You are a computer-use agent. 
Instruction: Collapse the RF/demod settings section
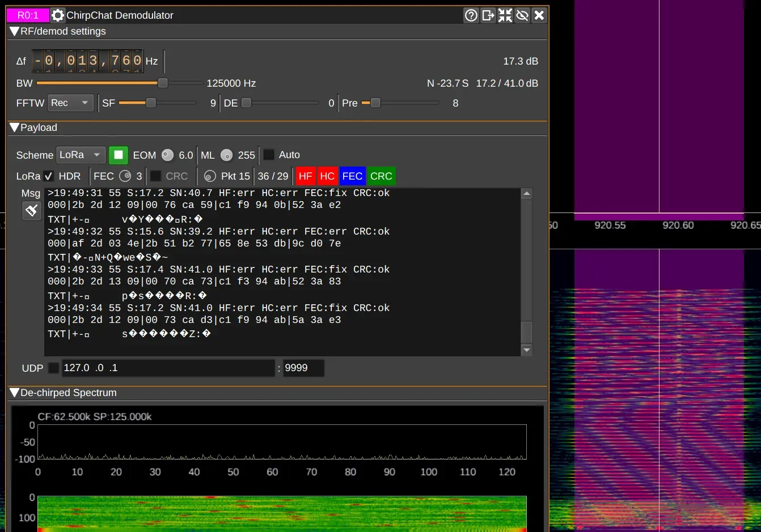click(x=15, y=31)
